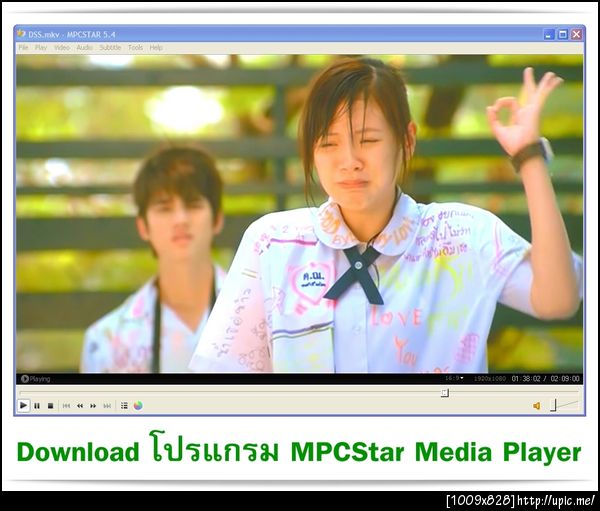The height and width of the screenshot is (511, 600).
Task: Mute audio with the speaker icon
Action: 536,406
